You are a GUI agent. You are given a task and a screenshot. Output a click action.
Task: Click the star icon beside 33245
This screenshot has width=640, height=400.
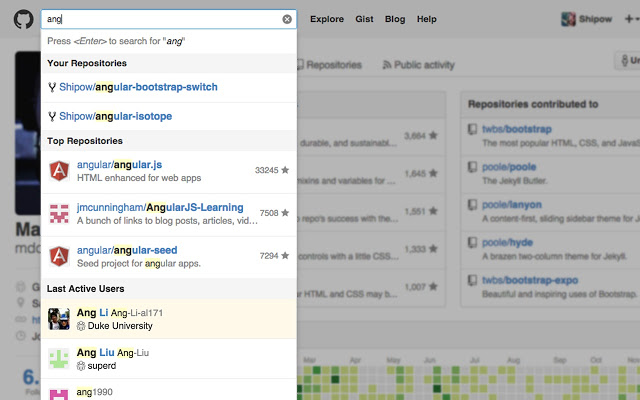point(285,170)
